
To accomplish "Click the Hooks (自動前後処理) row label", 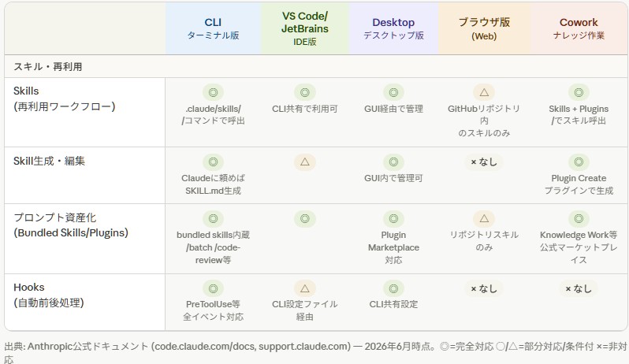I will coord(49,295).
